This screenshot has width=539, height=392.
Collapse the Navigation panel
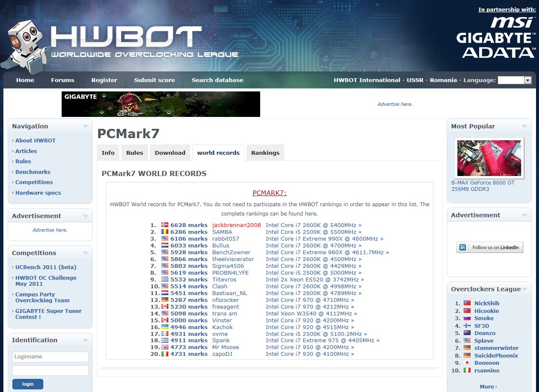click(x=85, y=127)
